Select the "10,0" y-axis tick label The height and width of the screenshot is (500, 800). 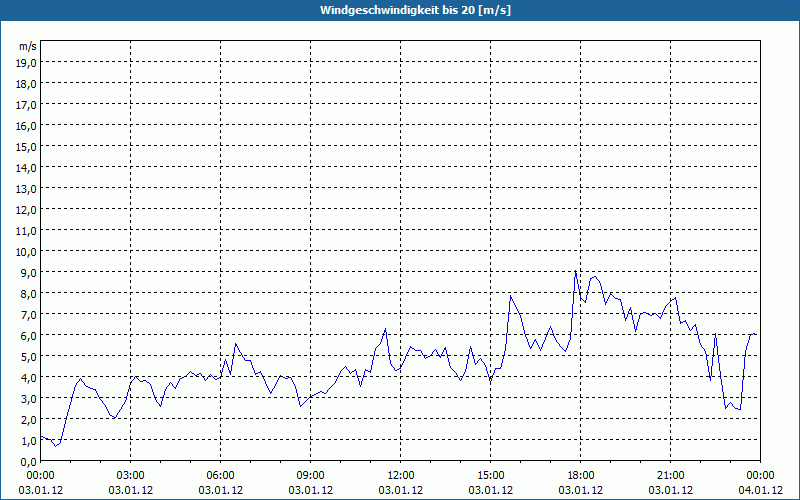tap(27, 252)
